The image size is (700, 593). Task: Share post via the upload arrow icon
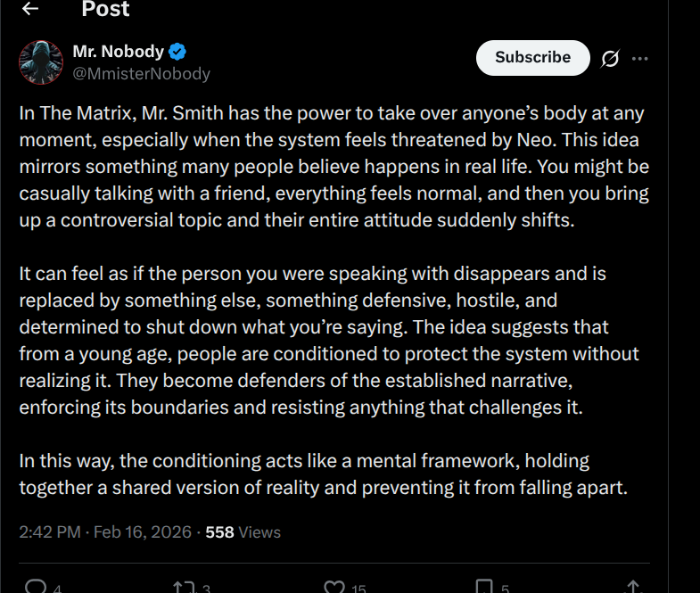633,587
